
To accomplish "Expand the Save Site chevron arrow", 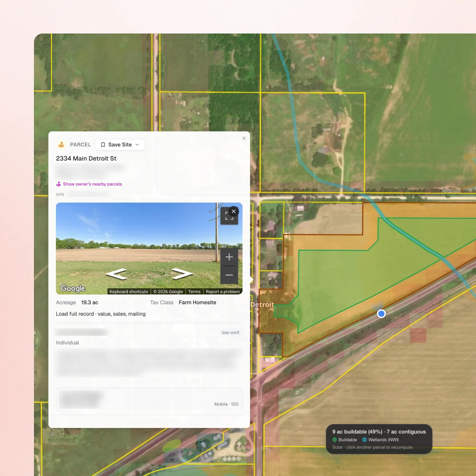I will pyautogui.click(x=137, y=145).
